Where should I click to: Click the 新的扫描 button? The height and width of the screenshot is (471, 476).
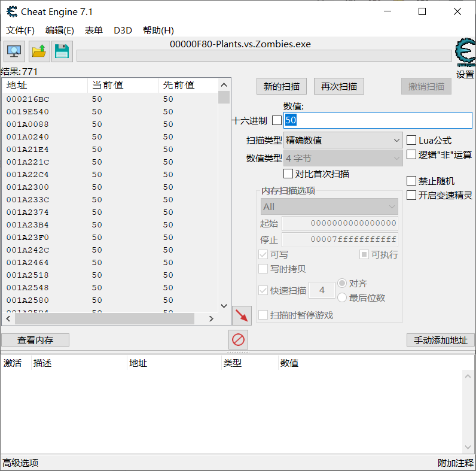(282, 86)
